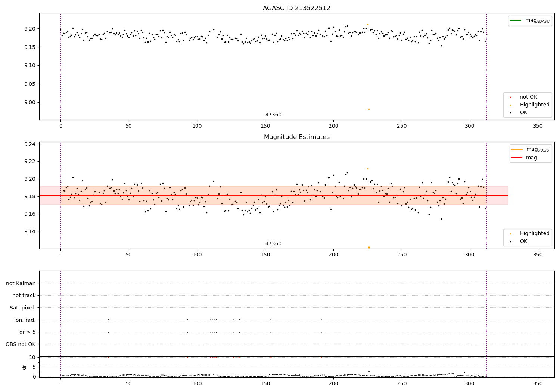Image resolution: width=560 pixels, height=392 pixels.
Task: Click the not track axis label
Action: pos(24,295)
